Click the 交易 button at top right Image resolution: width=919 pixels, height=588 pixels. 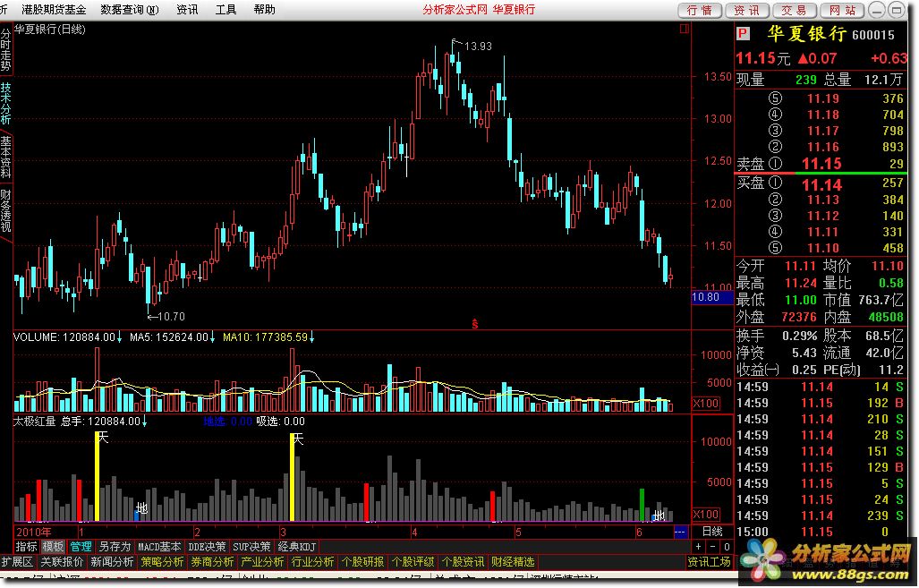(794, 10)
